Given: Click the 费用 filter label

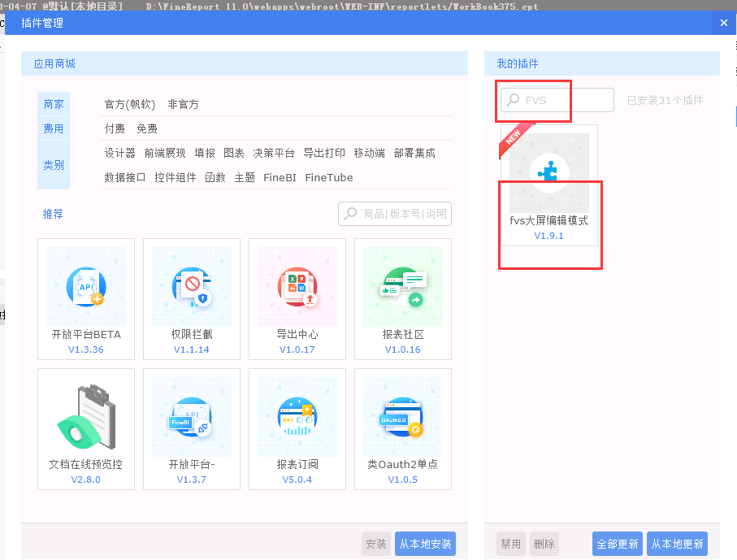Looking at the screenshot, I should point(54,128).
